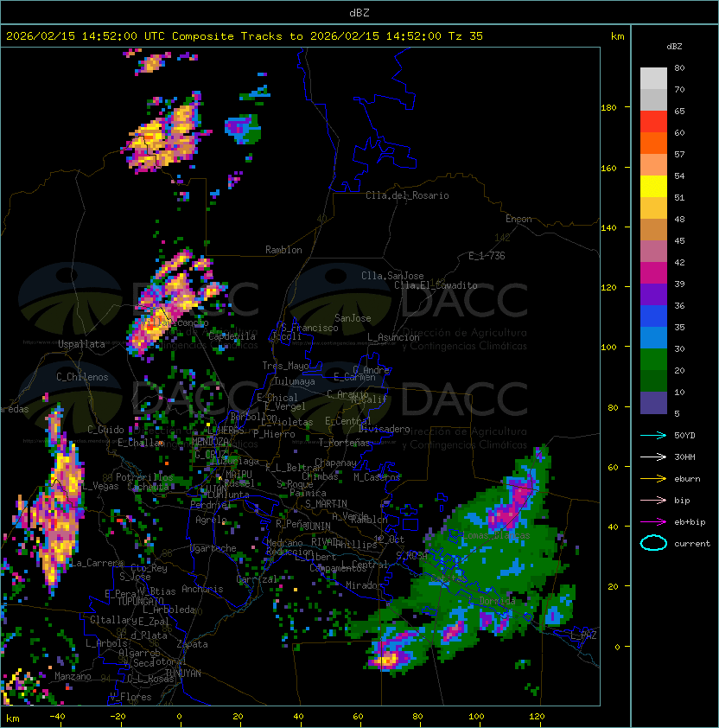Click the 'eburn' legend label
Image resolution: width=719 pixels, height=728 pixels.
687,479
